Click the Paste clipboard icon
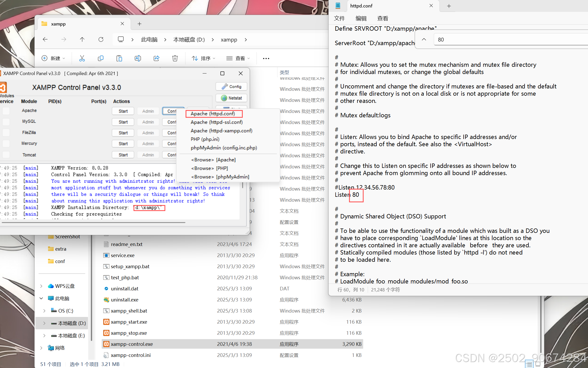Screen dimensions: 588x368 point(119,59)
